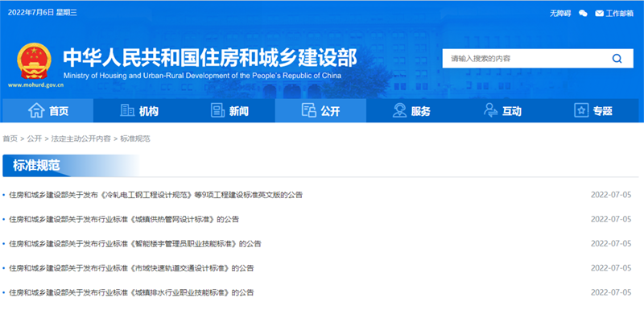Open the 首页 navigation tab
Viewport: 644px width, 310px height.
tap(47, 110)
